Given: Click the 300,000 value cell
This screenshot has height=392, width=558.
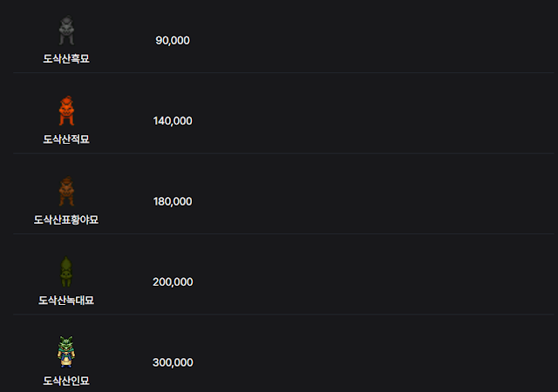Looking at the screenshot, I should pos(173,362).
